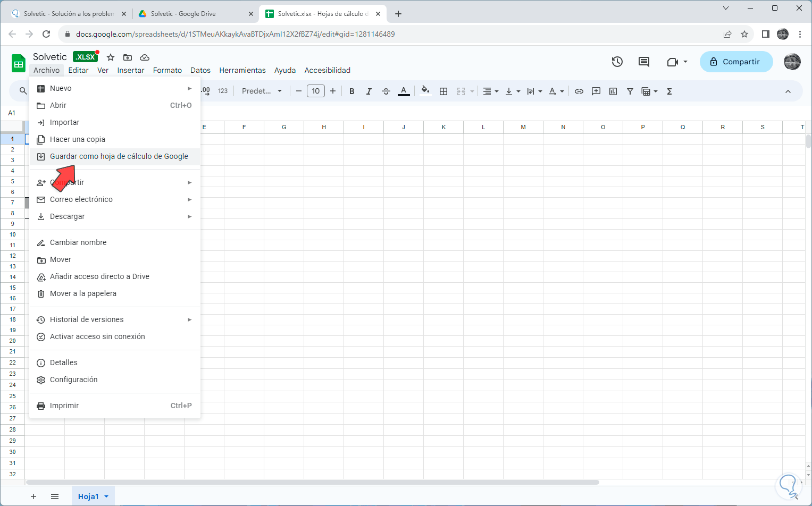Expand Historial de versiones submenu
812x506 pixels.
pyautogui.click(x=115, y=319)
